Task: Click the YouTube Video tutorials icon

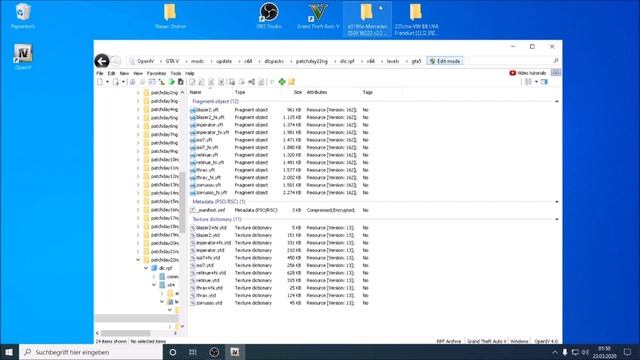Action: (x=513, y=73)
